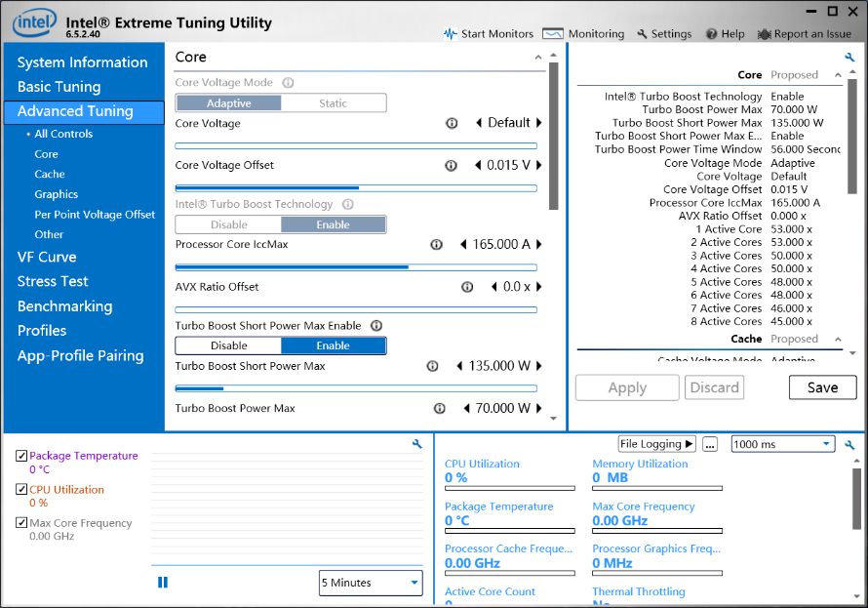Pause the monitoring graph
Viewport: 868px width, 608px height.
tap(163, 583)
